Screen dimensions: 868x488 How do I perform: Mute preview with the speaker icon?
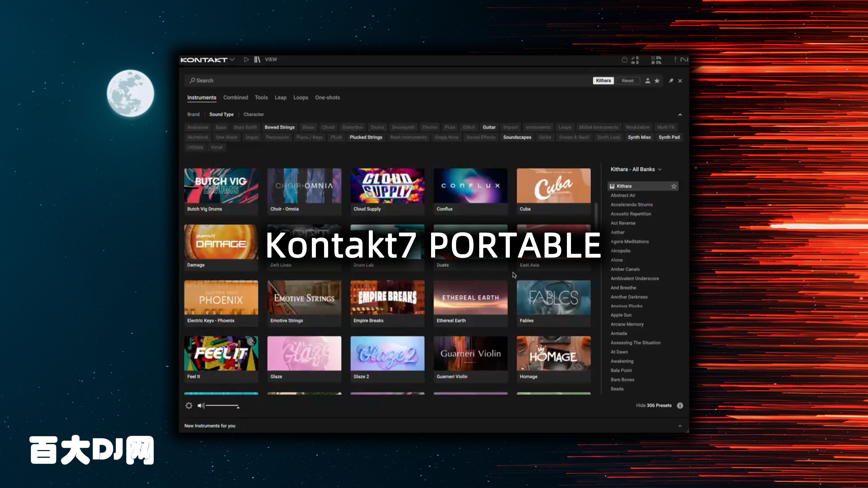(201, 406)
